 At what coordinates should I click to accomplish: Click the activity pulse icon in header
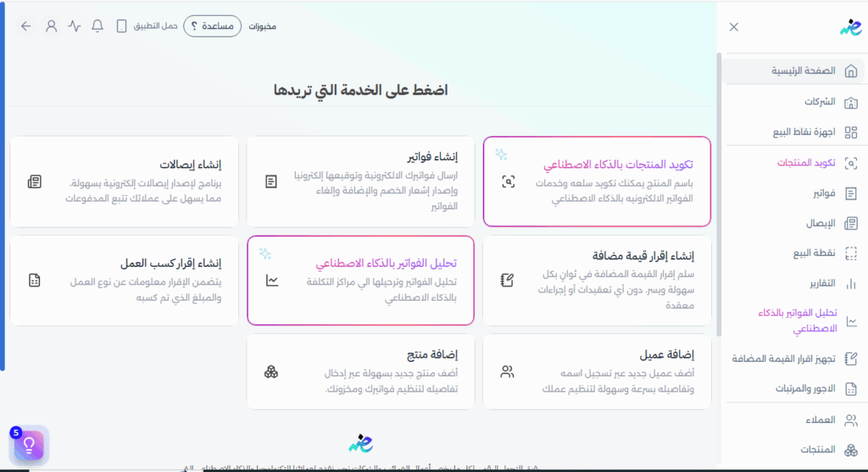75,26
